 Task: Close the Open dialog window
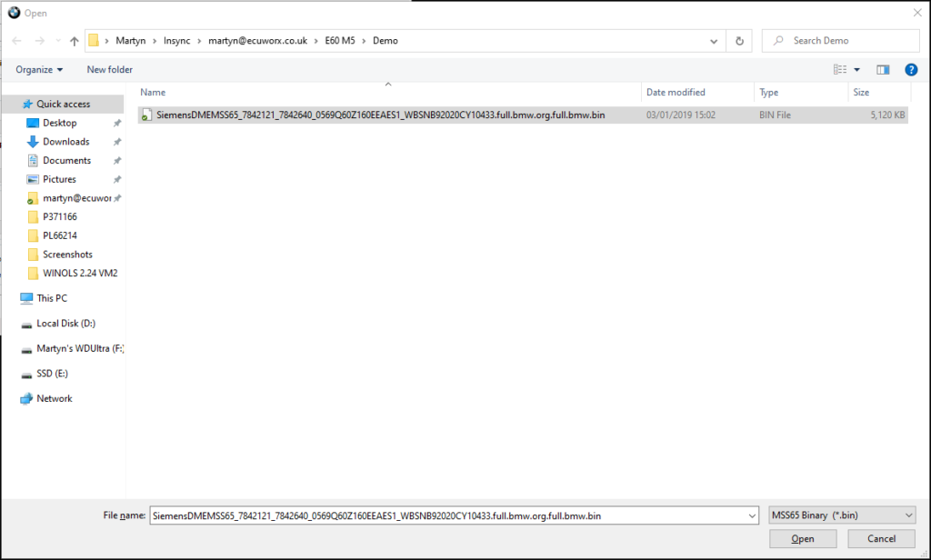pos(917,13)
